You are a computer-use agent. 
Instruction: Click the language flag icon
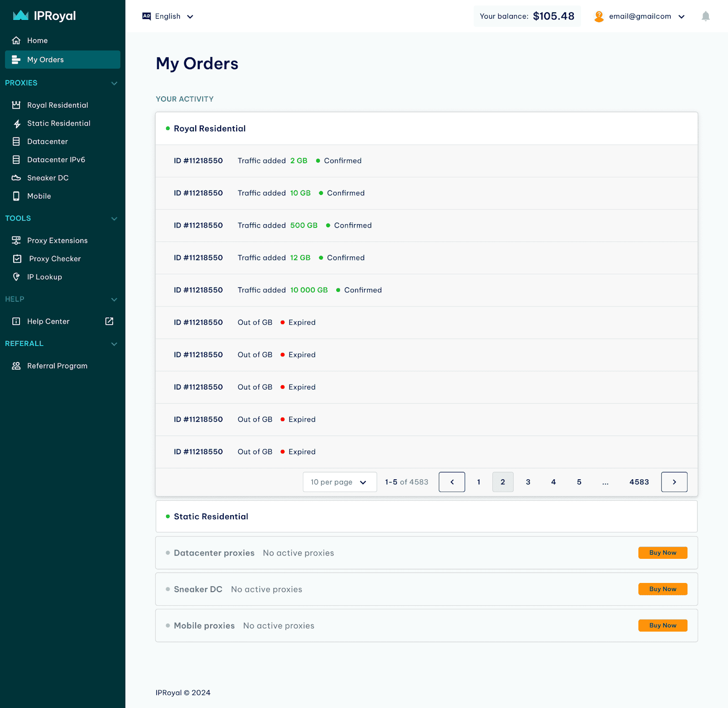147,16
